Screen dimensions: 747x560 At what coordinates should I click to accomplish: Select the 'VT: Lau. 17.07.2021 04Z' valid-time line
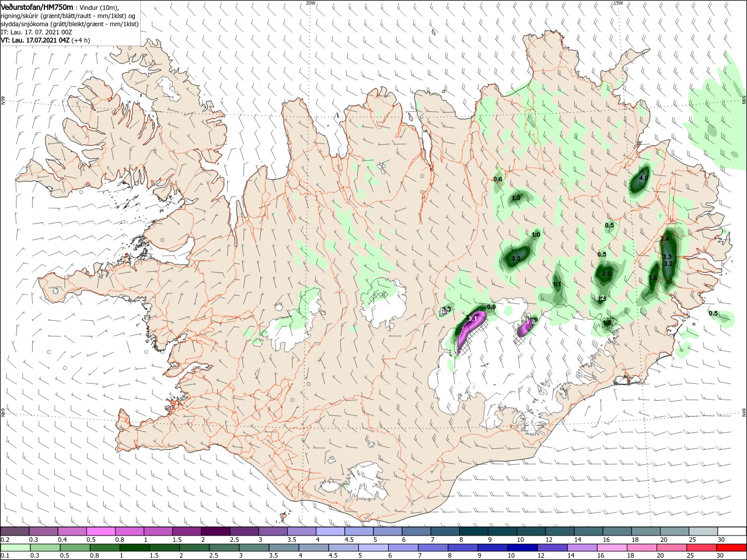(x=35, y=40)
